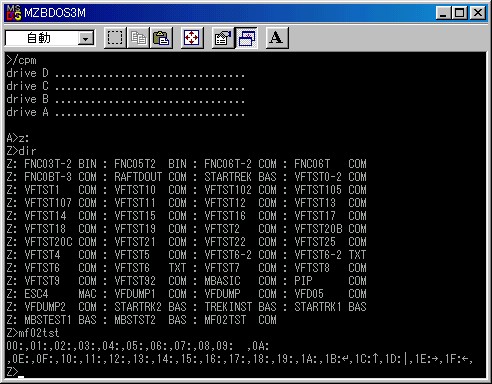492x384 pixels.
Task: Maximize the MZBDOS3M window
Action: (x=459, y=13)
